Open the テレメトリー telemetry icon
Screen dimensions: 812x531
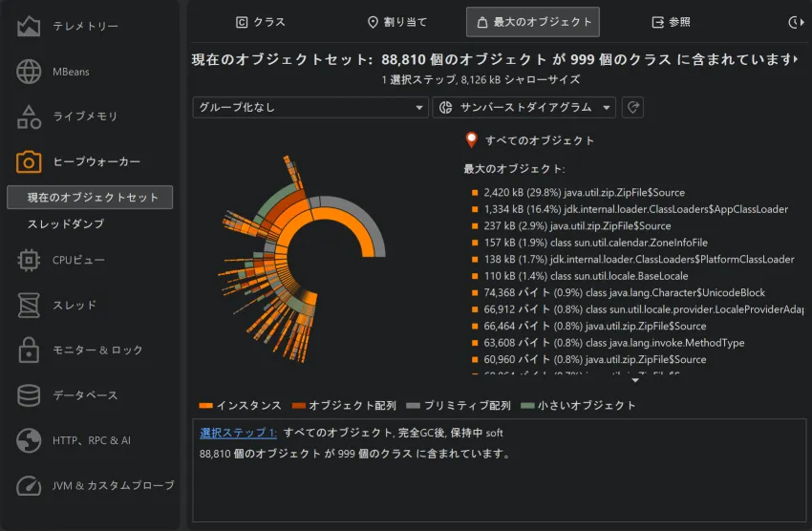tap(29, 26)
